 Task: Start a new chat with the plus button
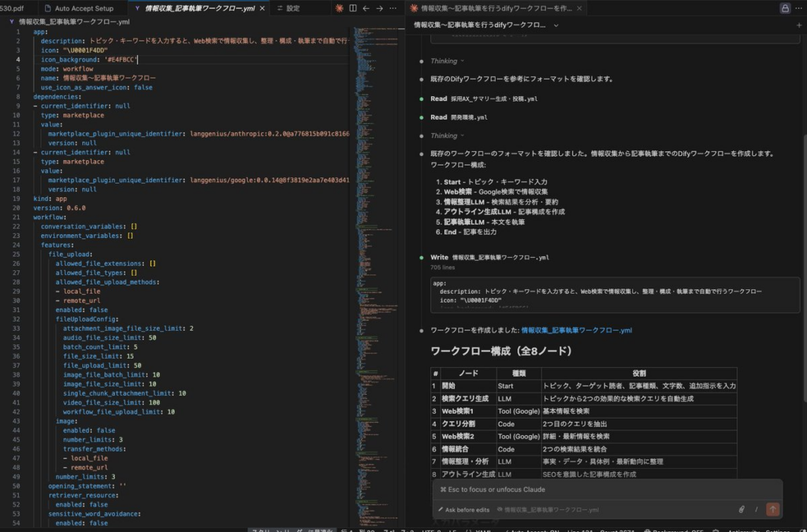pyautogui.click(x=799, y=24)
